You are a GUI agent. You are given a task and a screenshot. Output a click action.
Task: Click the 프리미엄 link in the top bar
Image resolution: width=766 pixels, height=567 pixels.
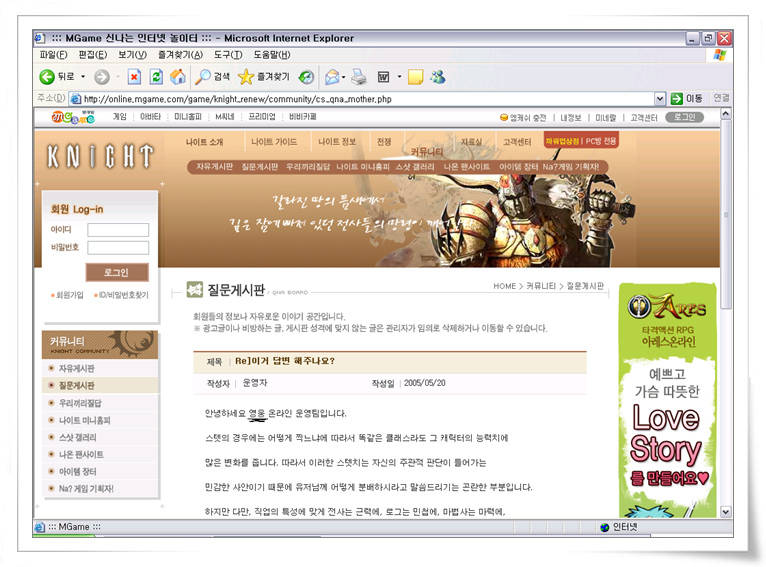click(x=262, y=117)
